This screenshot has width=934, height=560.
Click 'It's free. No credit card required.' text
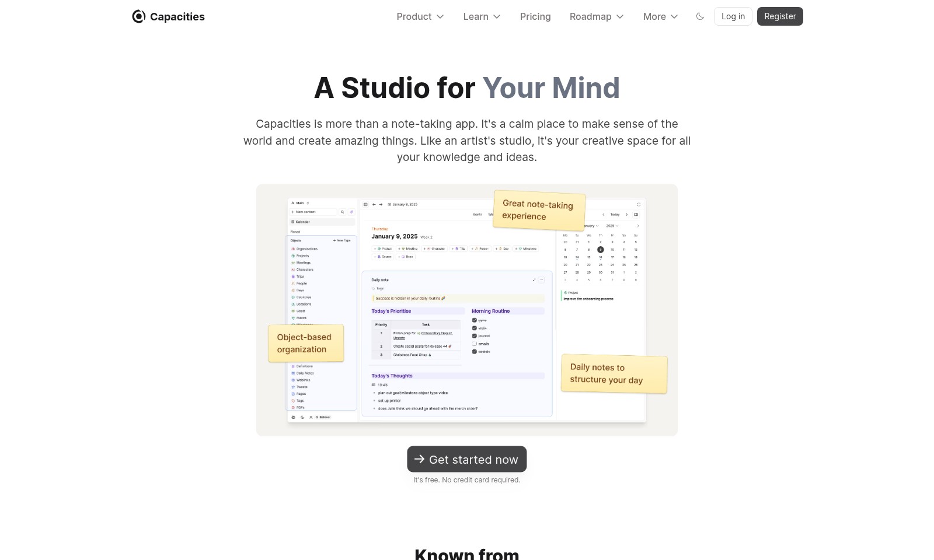[x=467, y=480]
